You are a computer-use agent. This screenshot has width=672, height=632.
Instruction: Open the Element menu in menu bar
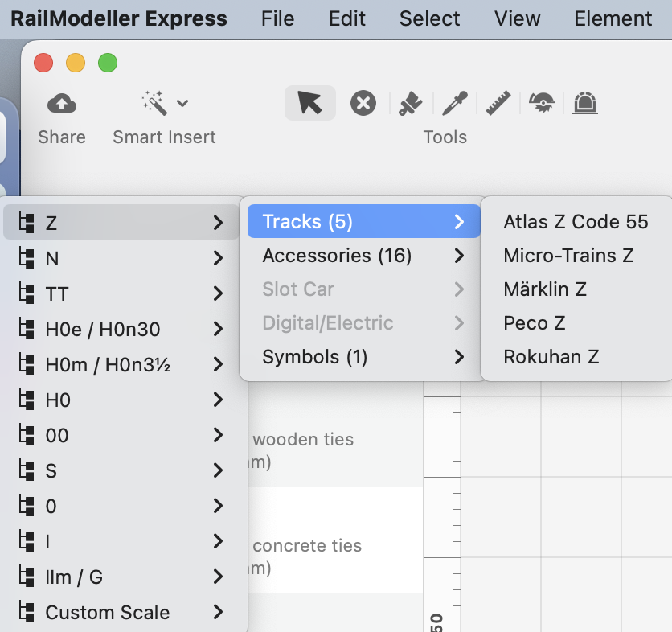tap(613, 18)
